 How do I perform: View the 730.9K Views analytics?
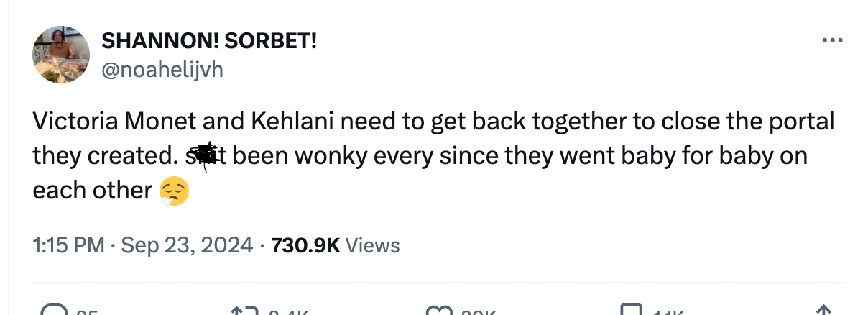click(336, 245)
